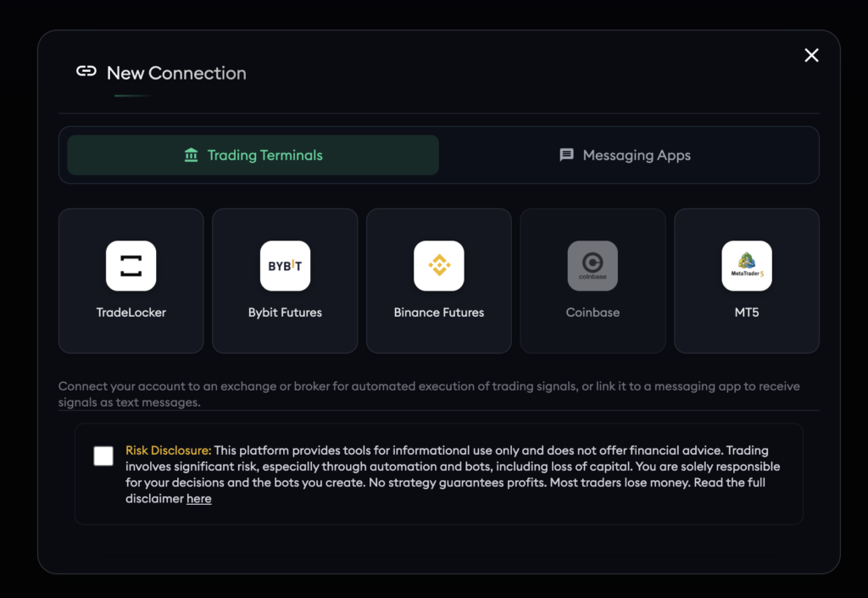Click the grayed-out Coinbase logo icon

(593, 266)
